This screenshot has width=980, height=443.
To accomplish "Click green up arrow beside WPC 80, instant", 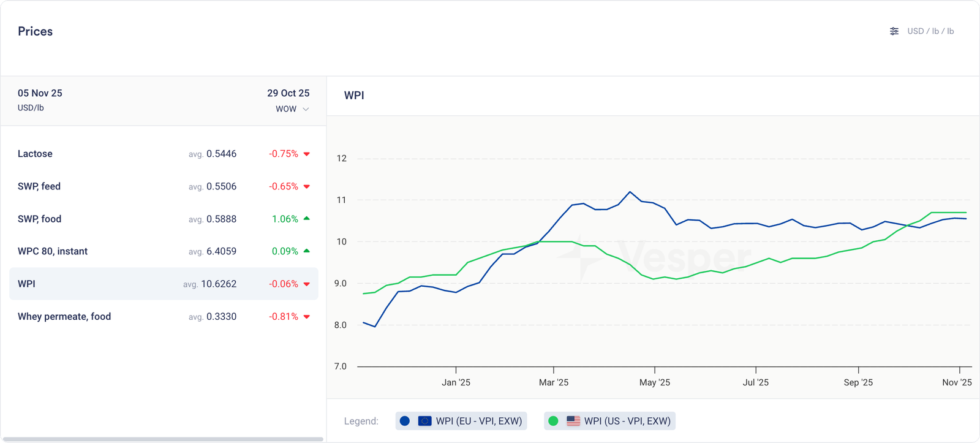I will 307,251.
